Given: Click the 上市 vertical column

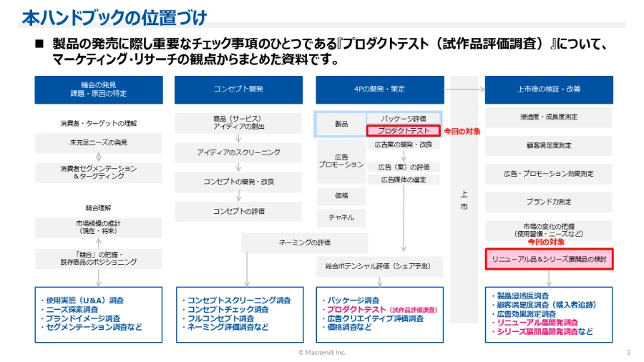Looking at the screenshot, I should 464,200.
